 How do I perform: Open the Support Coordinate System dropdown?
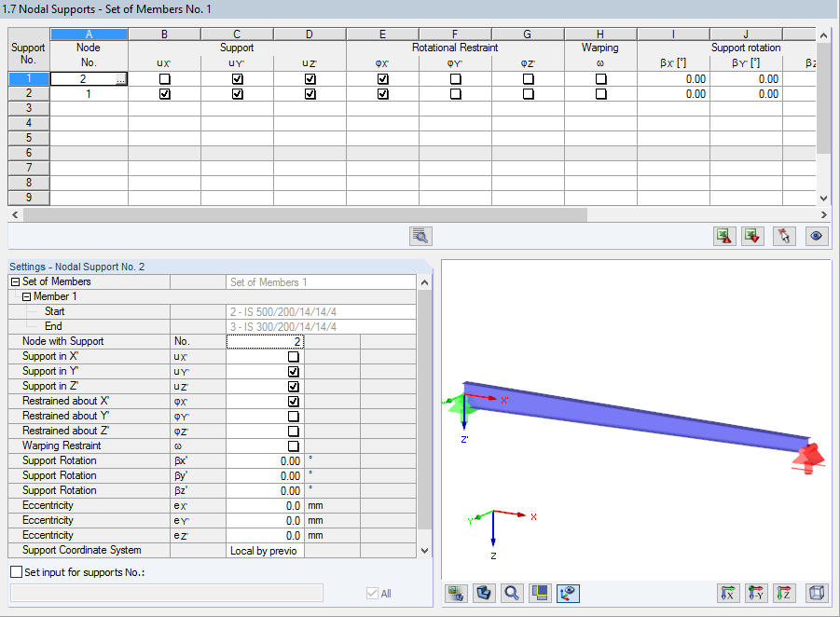tap(265, 550)
